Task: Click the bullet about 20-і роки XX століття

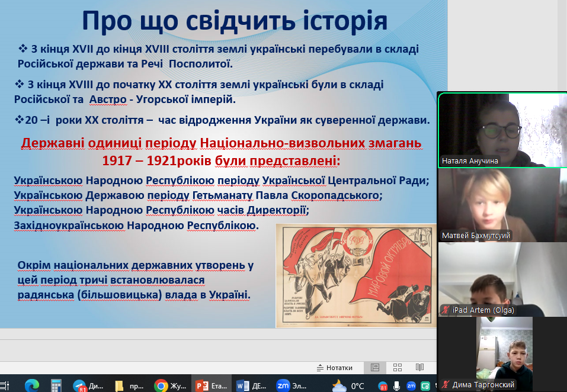Action: 222,120
